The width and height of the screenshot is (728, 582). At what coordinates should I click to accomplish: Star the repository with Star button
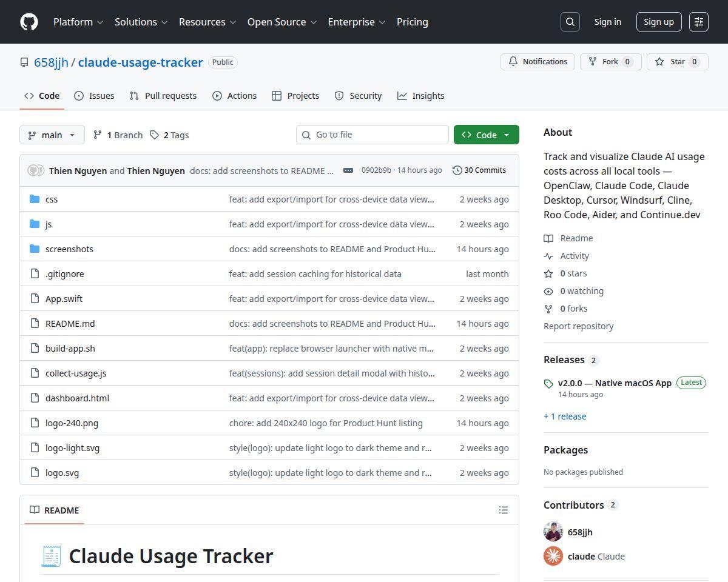pos(678,62)
